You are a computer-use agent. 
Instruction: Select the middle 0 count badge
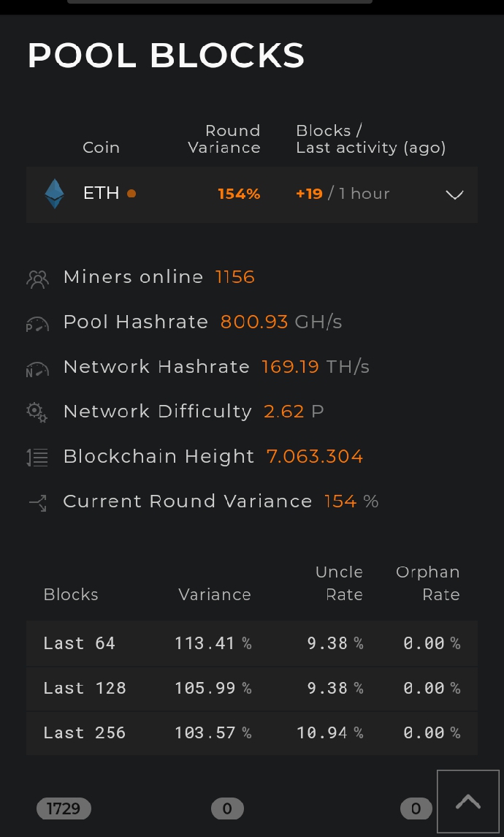pyautogui.click(x=227, y=808)
